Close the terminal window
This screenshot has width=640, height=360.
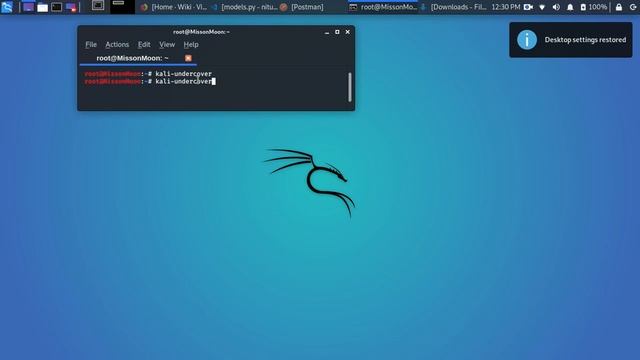pos(348,32)
